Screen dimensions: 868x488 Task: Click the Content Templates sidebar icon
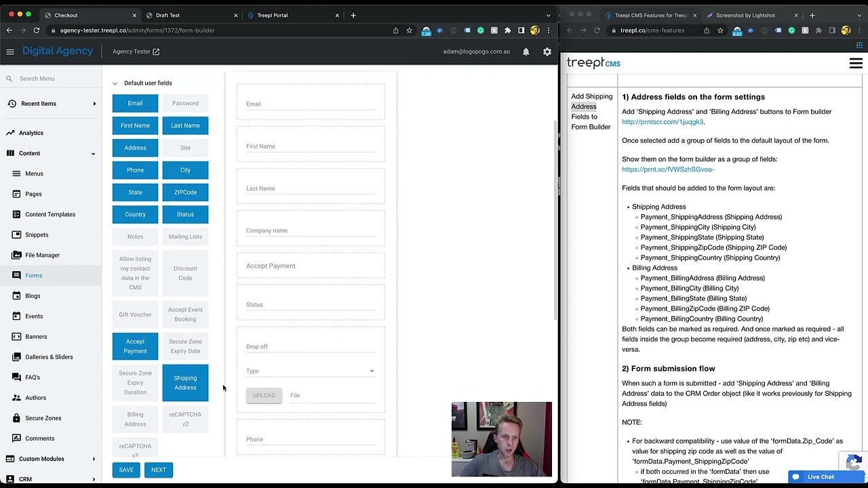coord(16,214)
